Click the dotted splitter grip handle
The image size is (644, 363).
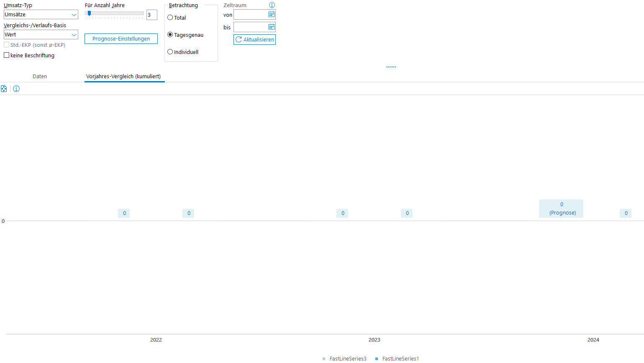[391, 67]
